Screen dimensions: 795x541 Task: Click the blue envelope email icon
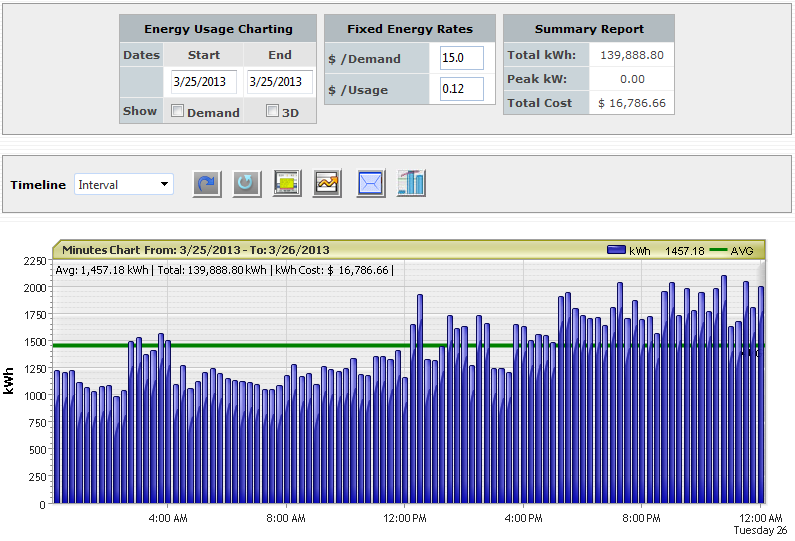[371, 183]
